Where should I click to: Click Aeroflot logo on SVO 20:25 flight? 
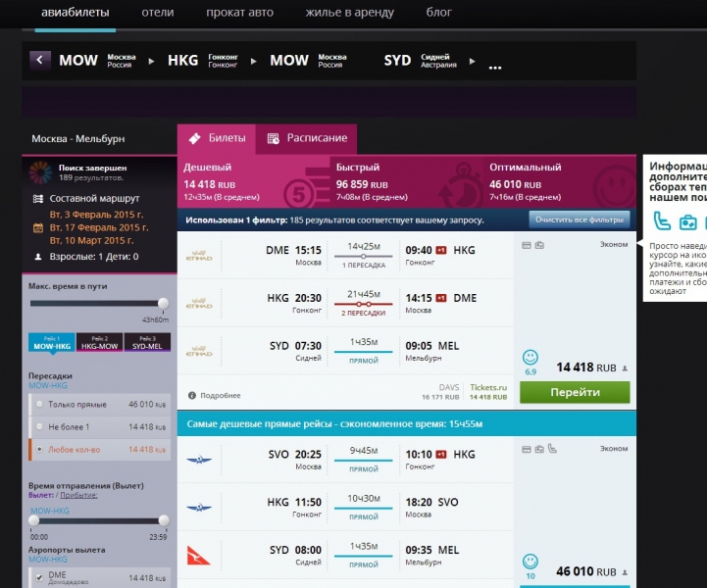point(199,460)
